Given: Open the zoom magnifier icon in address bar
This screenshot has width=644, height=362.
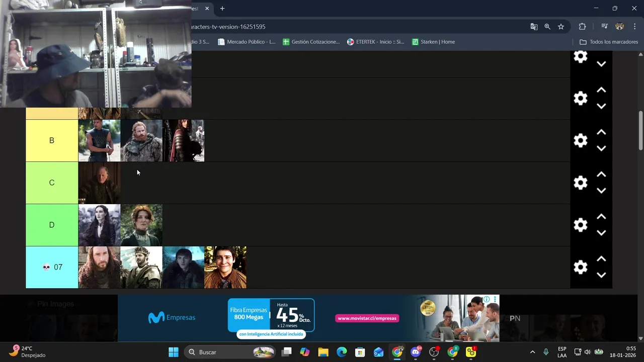Looking at the screenshot, I should coord(547,27).
